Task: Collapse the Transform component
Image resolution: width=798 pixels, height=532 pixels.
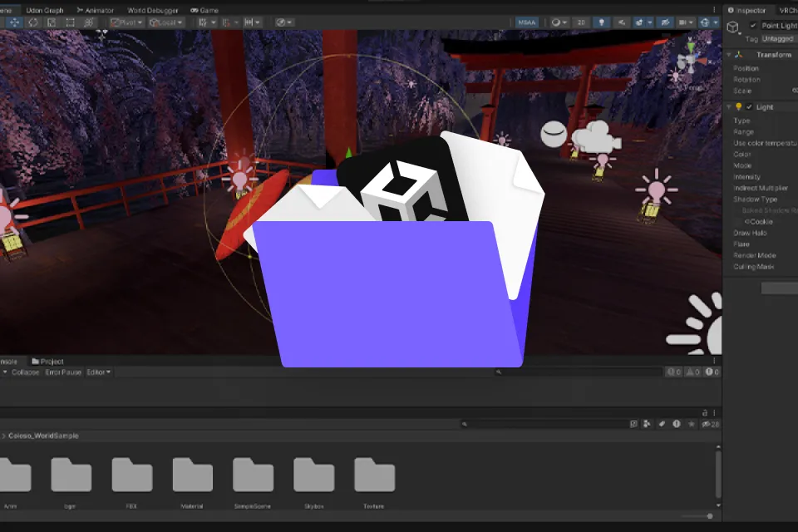Action: point(729,55)
